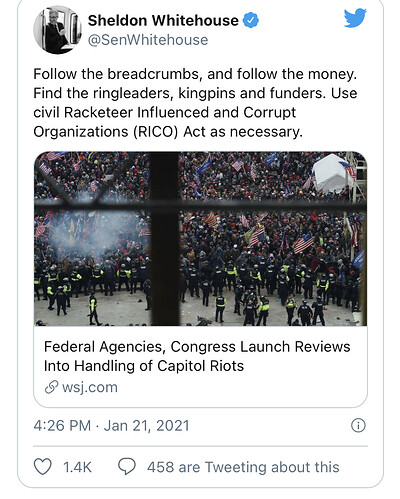Like the tweet with the heart icon
400x499 pixels.
(x=43, y=466)
